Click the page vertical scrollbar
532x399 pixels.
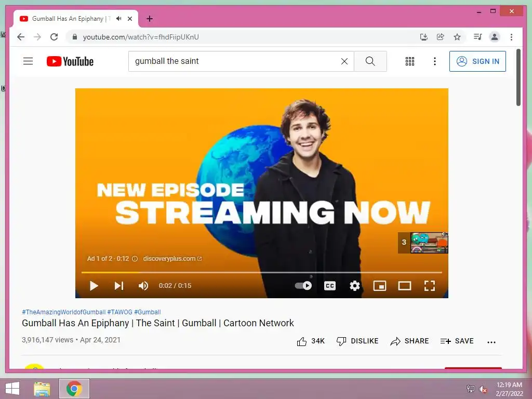pyautogui.click(x=518, y=77)
